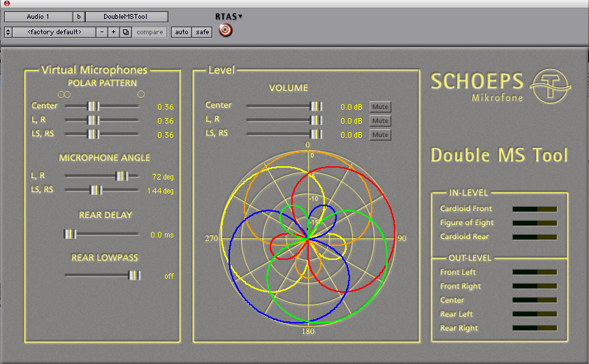Click the omni circle icon above polar sliders
Image resolution: width=589 pixels, height=364 pixels.
point(141,94)
